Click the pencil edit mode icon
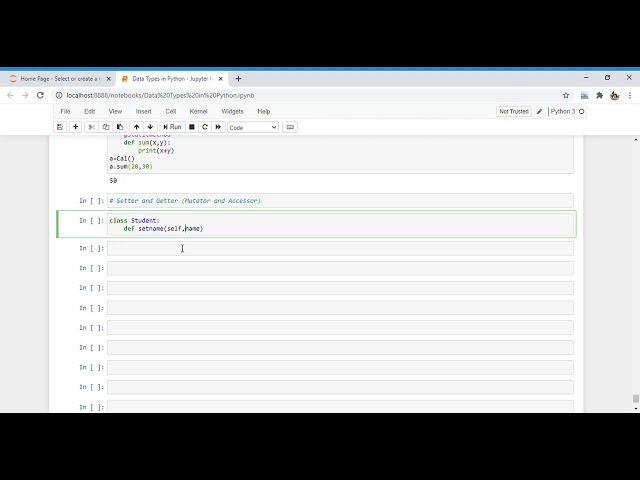 click(539, 111)
